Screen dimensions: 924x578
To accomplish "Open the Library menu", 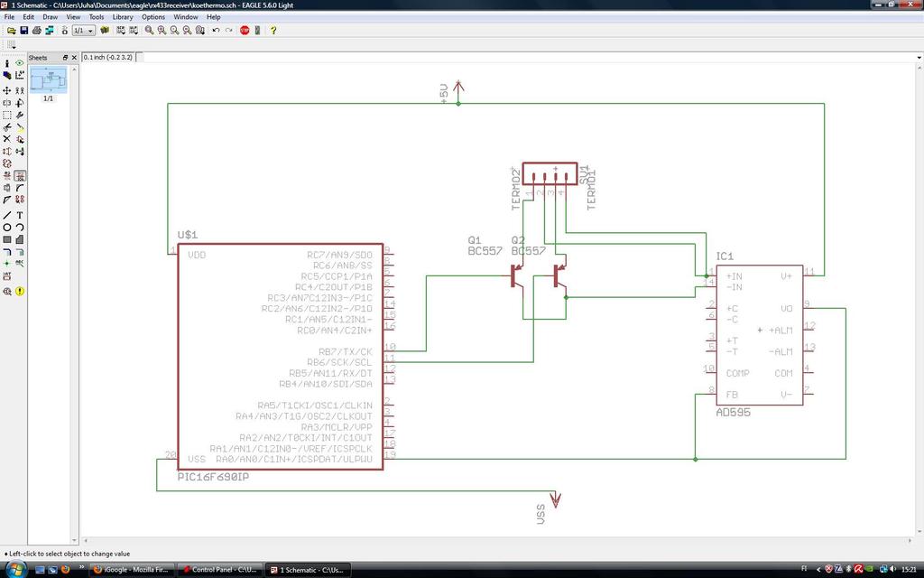I will [123, 17].
